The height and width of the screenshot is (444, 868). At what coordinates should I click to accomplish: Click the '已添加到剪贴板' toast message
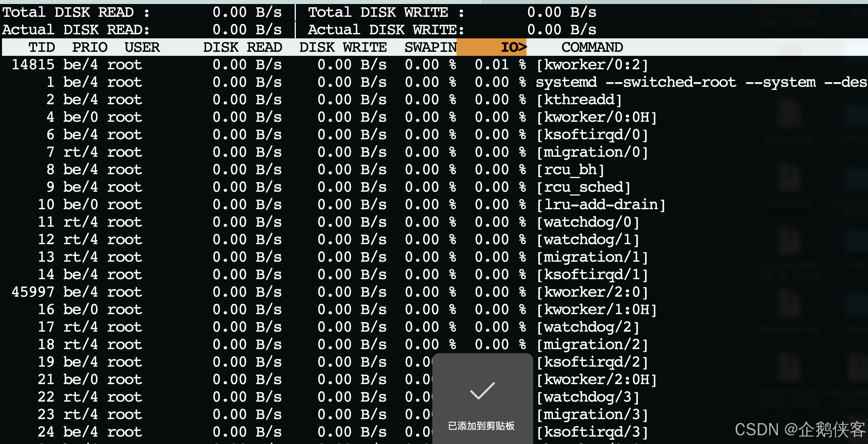point(481,426)
